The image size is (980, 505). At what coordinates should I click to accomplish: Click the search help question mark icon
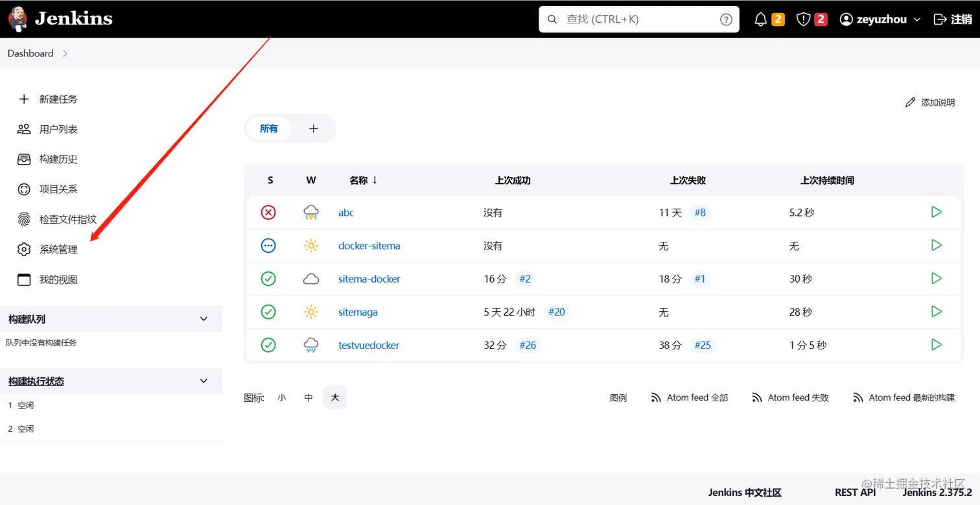(x=727, y=19)
